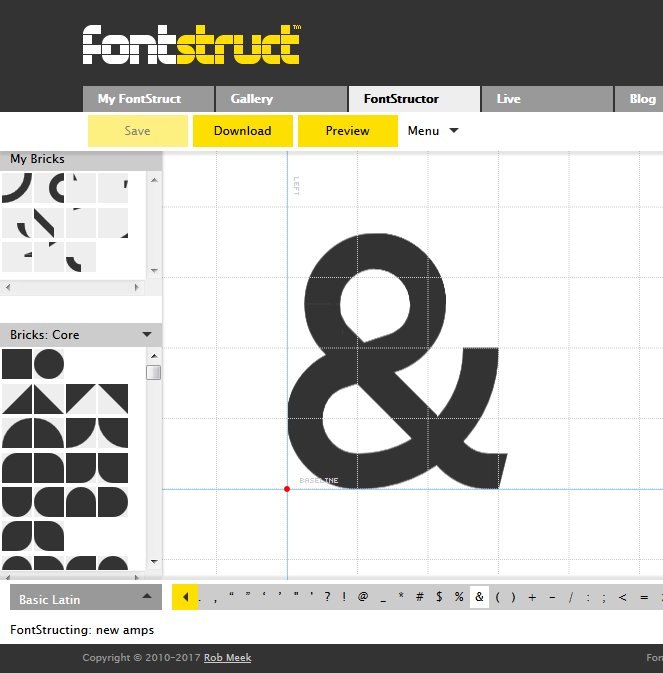The height and width of the screenshot is (673, 663).
Task: Select the = character in the glyph bar
Action: tap(644, 597)
